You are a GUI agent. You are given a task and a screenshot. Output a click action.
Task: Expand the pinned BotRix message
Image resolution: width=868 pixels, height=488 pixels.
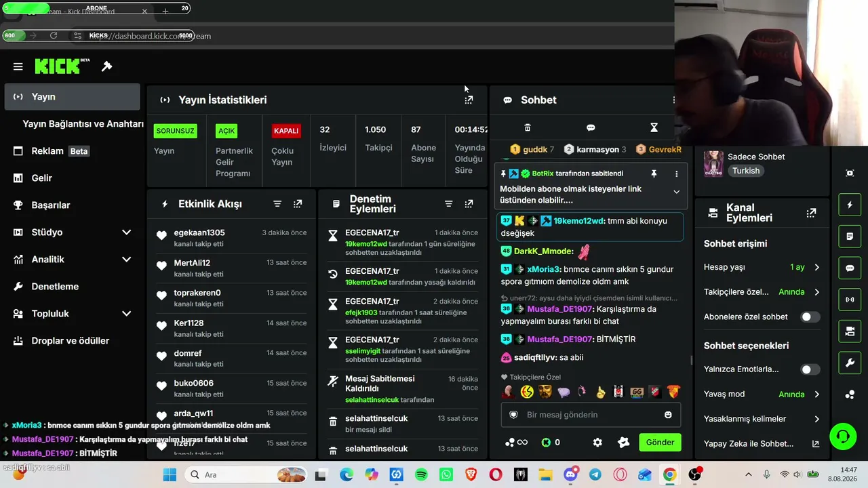click(x=676, y=192)
